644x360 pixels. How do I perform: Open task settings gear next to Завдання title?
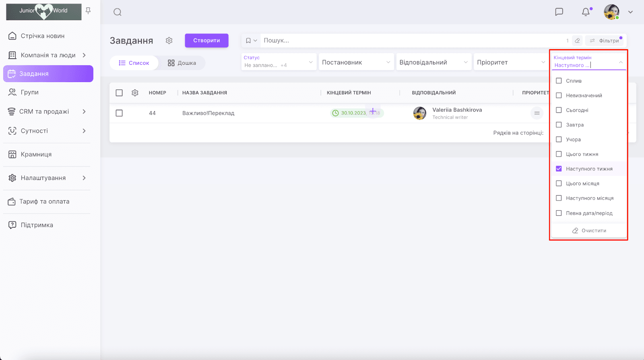point(169,41)
